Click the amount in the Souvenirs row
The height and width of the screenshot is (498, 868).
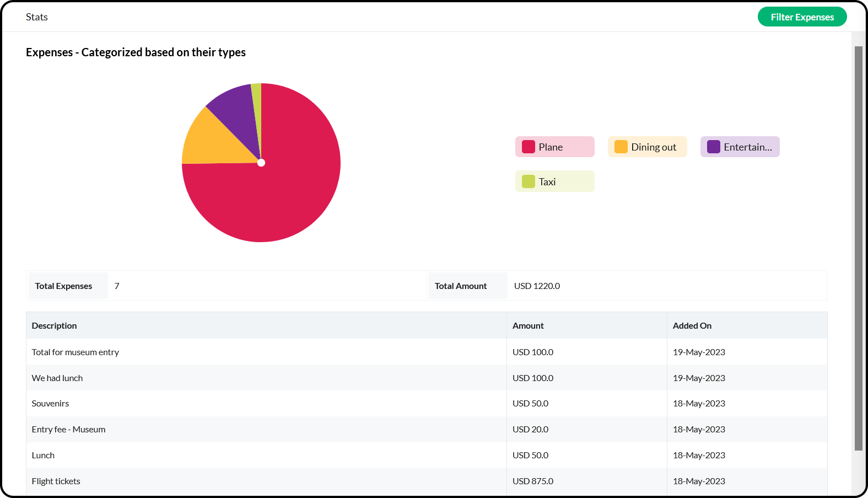pos(531,403)
